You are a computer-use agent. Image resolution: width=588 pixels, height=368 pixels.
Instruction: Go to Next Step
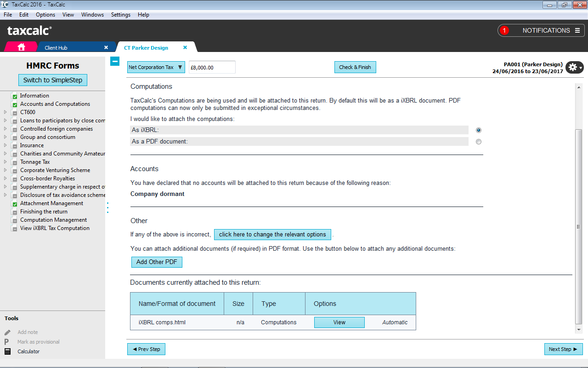pyautogui.click(x=563, y=349)
